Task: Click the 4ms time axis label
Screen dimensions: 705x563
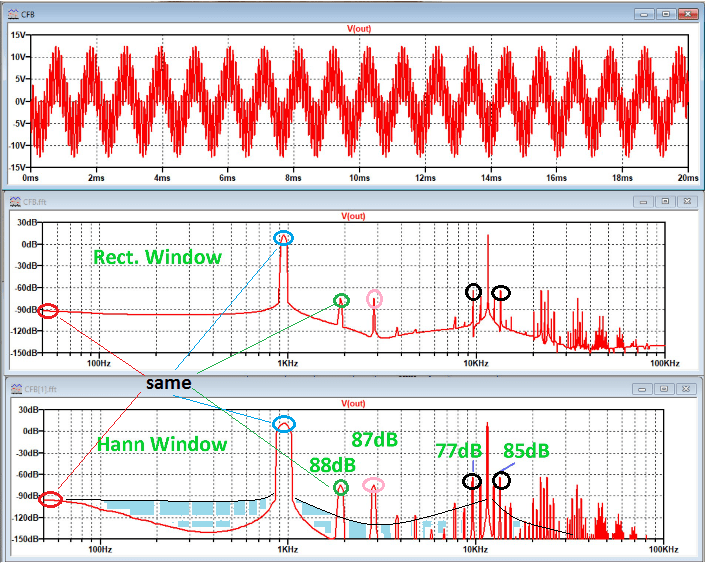Action: (x=162, y=178)
